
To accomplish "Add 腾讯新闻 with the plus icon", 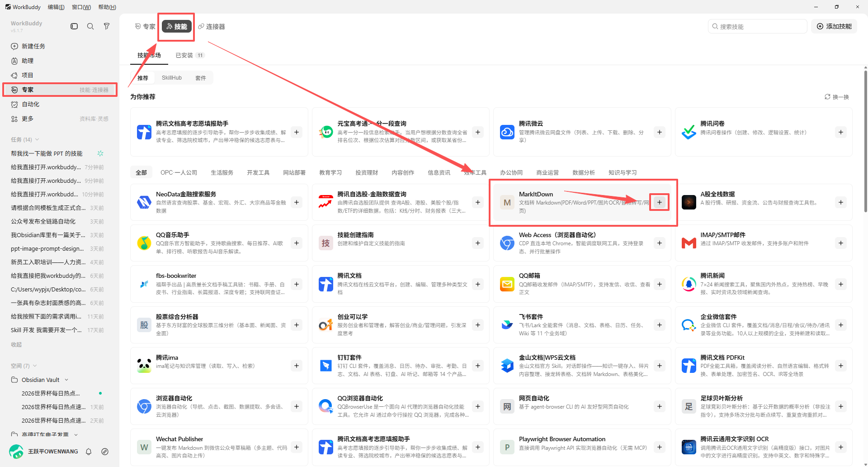I will (x=841, y=284).
